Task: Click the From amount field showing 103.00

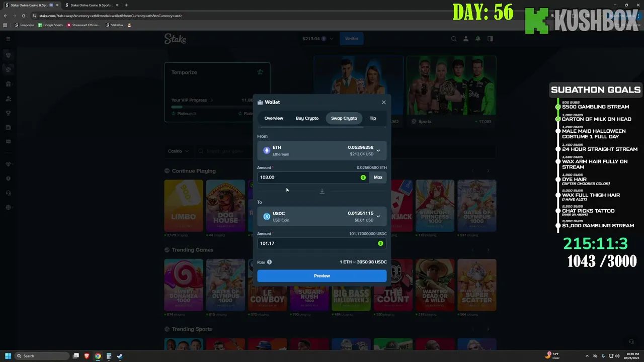Action: (313, 177)
